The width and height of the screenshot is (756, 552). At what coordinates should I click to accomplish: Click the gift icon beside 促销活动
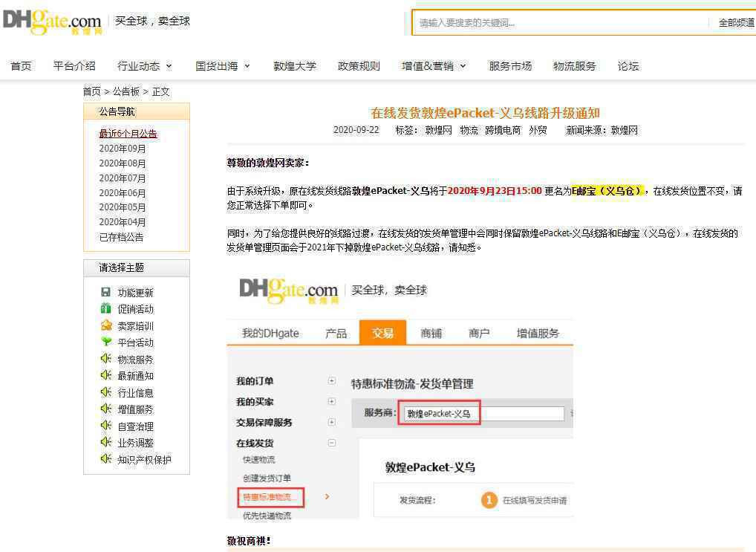[x=105, y=308]
